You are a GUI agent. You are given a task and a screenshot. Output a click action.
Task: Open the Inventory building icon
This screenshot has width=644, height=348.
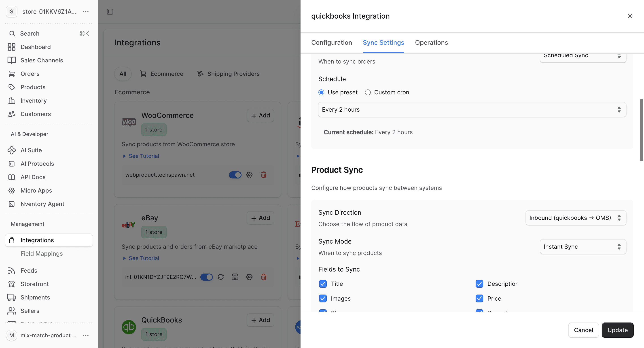[11, 100]
